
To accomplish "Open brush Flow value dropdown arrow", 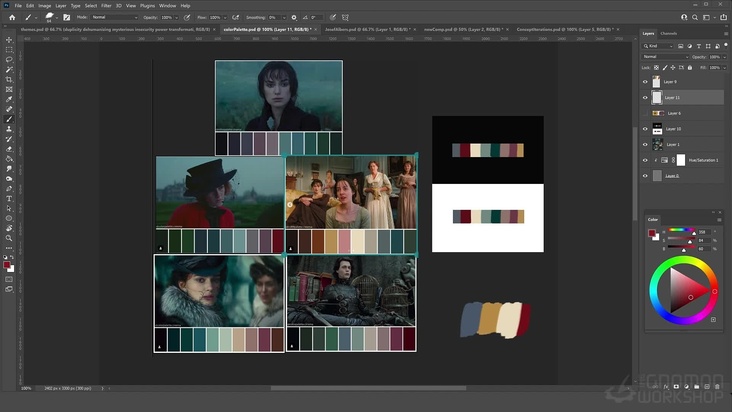I will [x=225, y=18].
